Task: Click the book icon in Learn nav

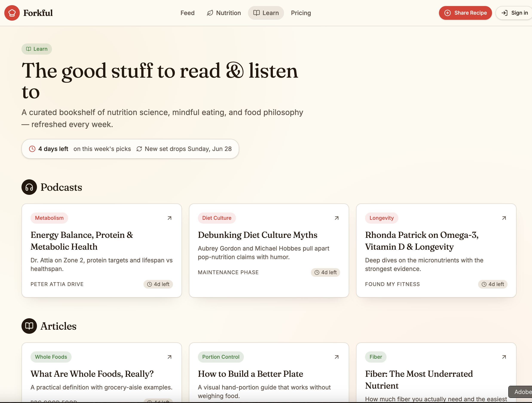Action: click(x=256, y=13)
